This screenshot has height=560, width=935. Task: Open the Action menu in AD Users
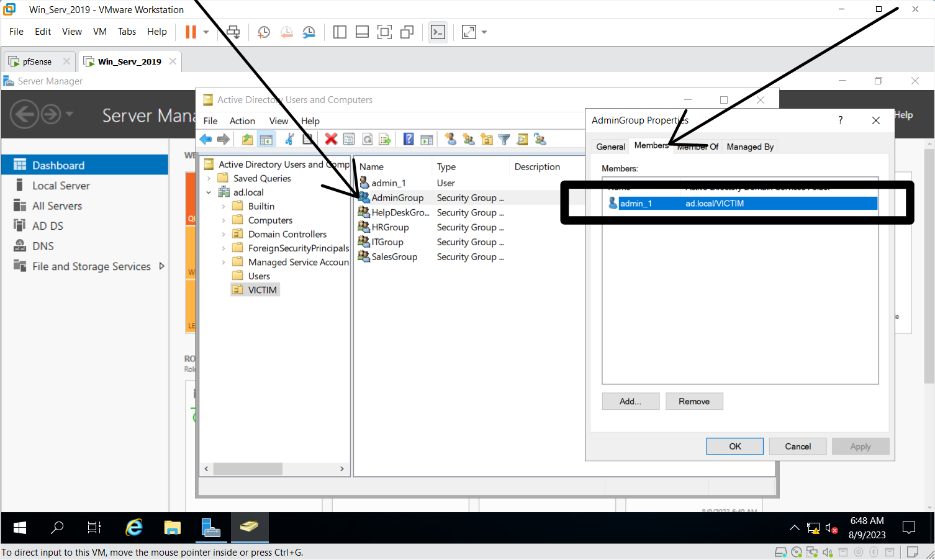click(242, 121)
